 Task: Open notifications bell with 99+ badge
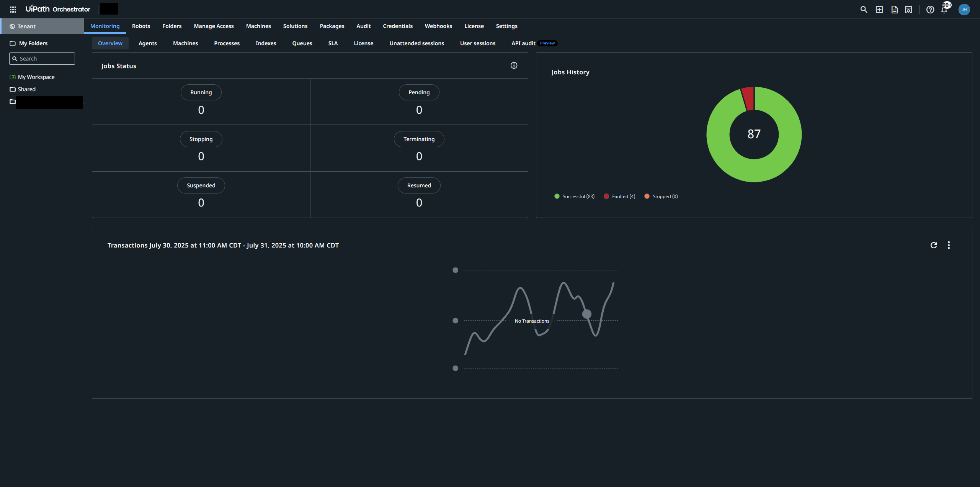944,10
